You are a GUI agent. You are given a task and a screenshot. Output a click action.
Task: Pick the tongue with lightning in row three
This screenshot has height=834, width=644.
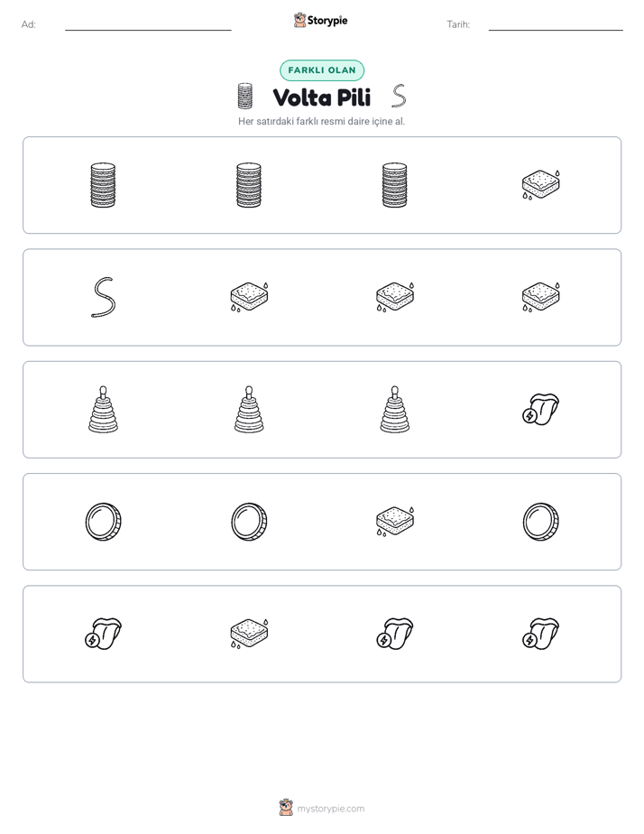(540, 409)
